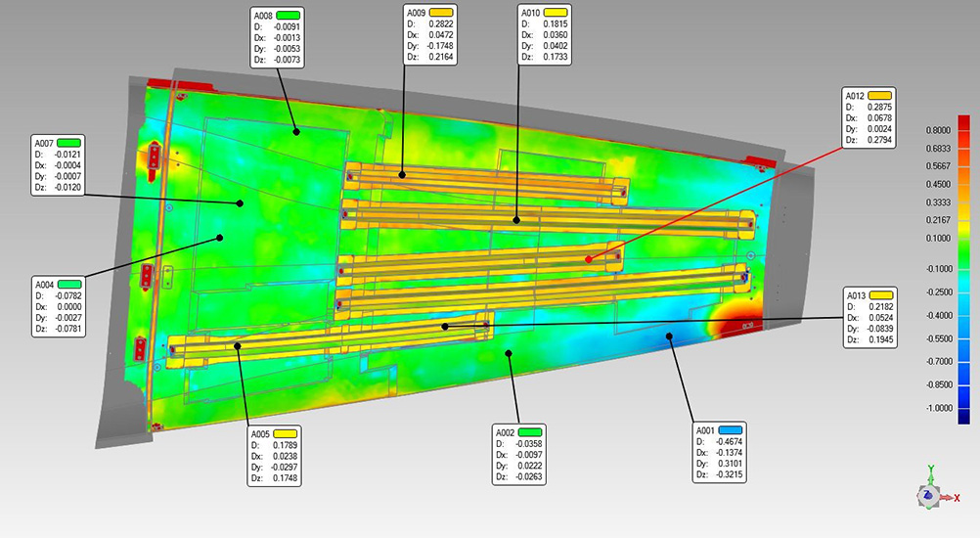This screenshot has height=538, width=980.
Task: Click the dark blue bottom of the color legend
Action: 963,418
